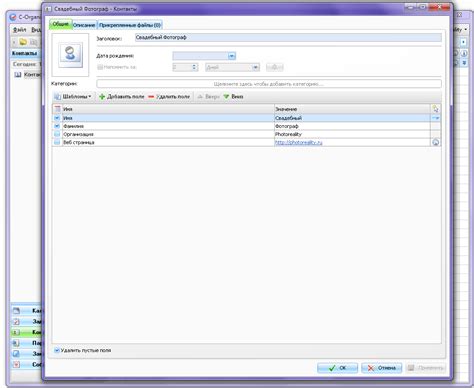Click the green Вниз move-down arrow button

click(x=233, y=97)
